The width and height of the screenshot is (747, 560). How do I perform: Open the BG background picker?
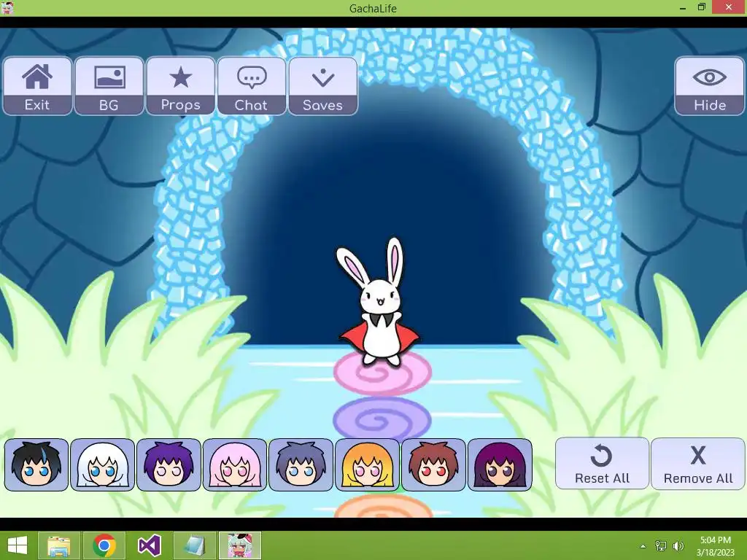109,86
